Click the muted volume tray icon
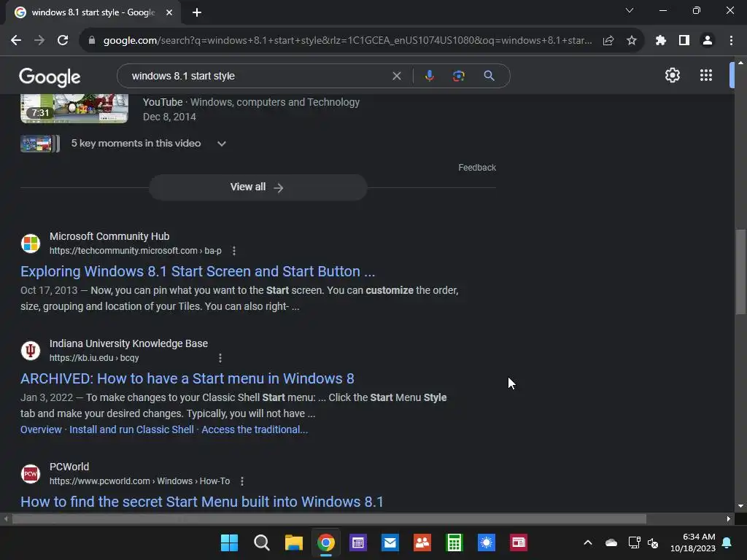Image resolution: width=747 pixels, height=560 pixels. (x=653, y=542)
